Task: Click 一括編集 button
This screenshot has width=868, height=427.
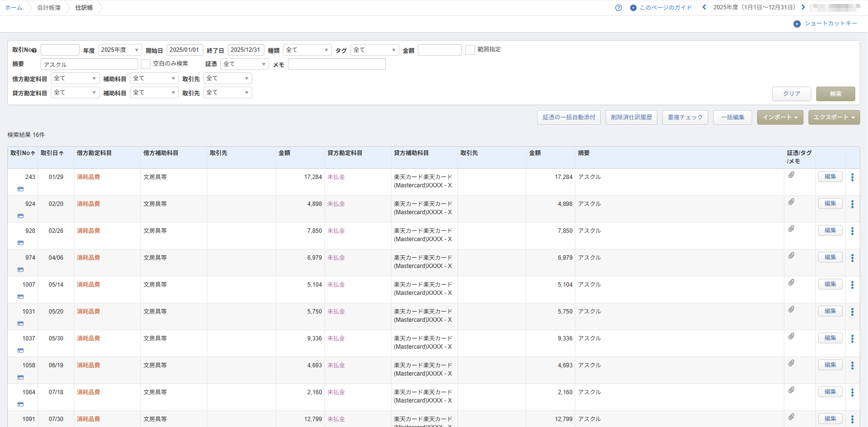Action: pos(733,117)
